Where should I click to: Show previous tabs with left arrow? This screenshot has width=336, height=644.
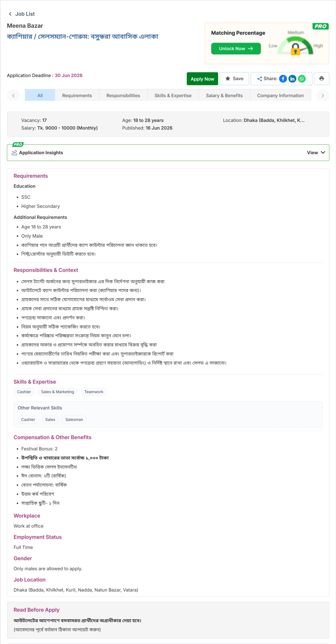coord(13,96)
